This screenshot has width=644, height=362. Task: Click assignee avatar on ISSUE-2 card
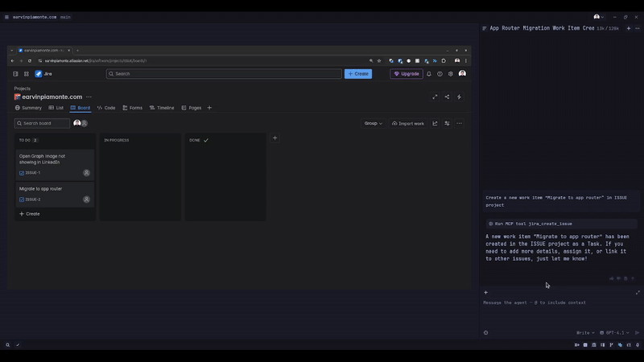click(x=86, y=200)
